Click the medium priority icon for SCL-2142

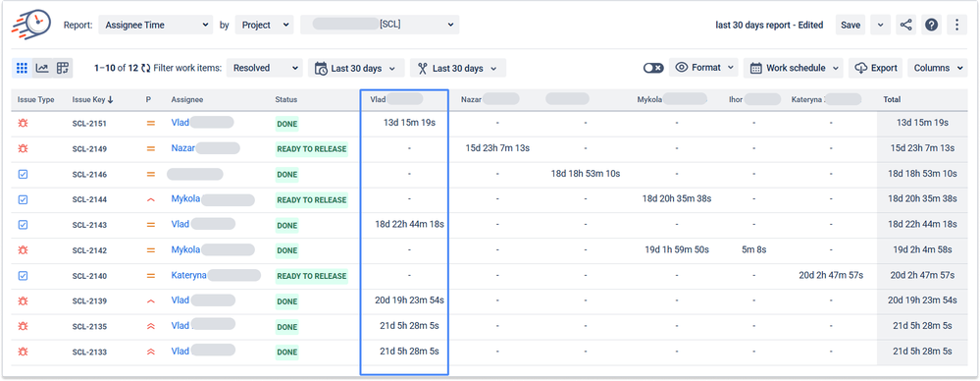(x=150, y=250)
